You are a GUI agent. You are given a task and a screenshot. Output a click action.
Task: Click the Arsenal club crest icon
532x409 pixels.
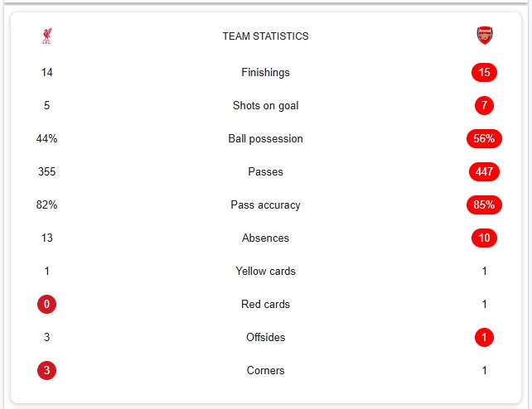pos(485,36)
